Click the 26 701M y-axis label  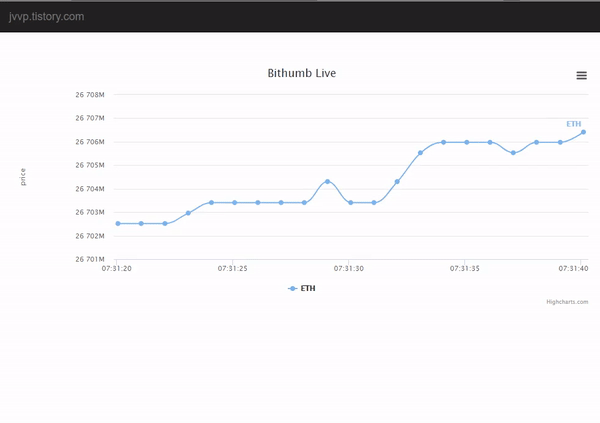90,259
